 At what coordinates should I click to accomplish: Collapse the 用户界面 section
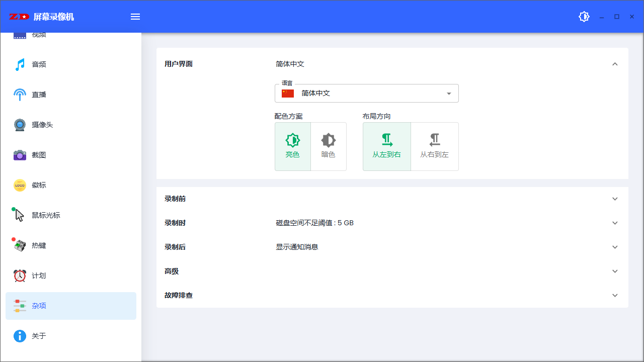(615, 64)
